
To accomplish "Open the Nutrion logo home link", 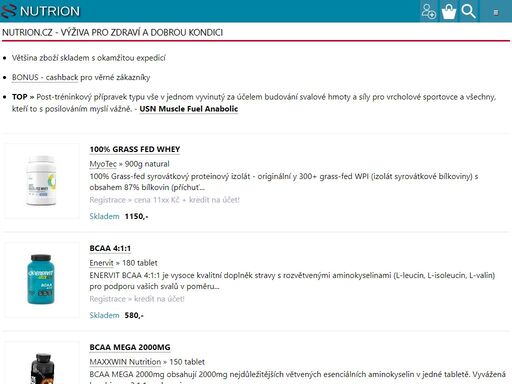I will click(x=41, y=11).
